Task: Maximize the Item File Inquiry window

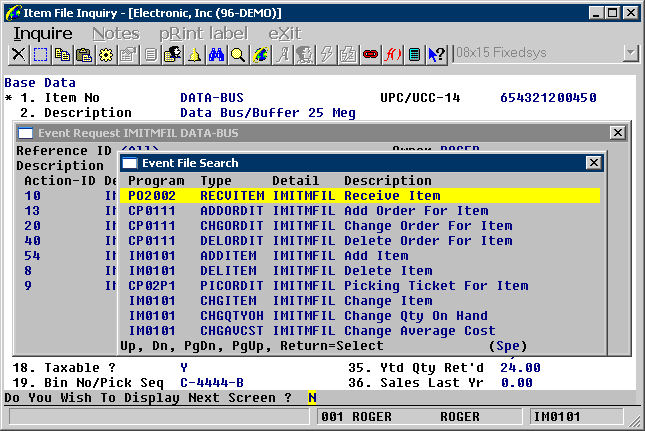Action: pyautogui.click(x=613, y=13)
